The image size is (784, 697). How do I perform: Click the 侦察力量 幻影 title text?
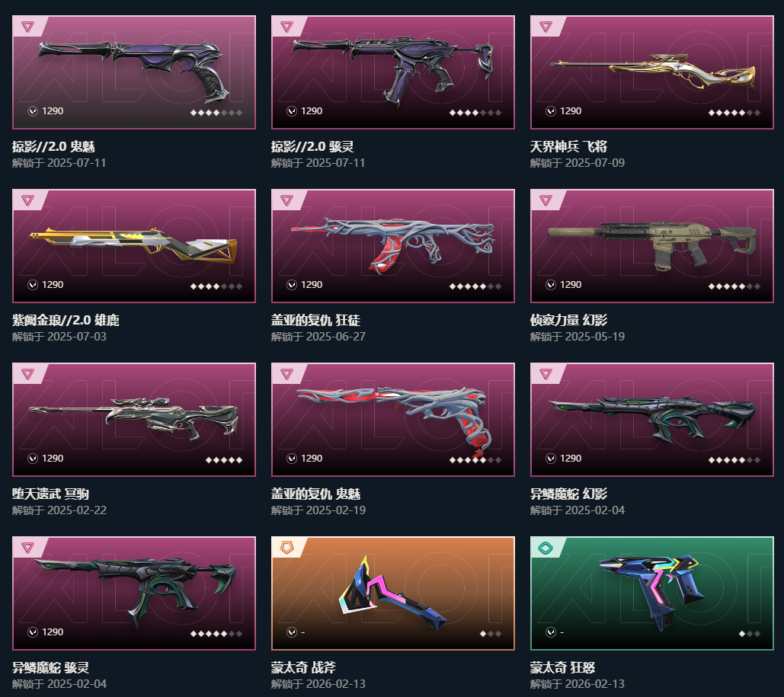(x=568, y=320)
